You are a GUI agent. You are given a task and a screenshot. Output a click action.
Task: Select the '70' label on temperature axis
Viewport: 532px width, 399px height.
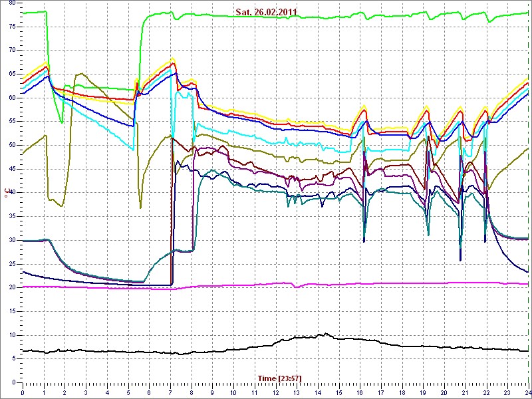[x=11, y=51]
